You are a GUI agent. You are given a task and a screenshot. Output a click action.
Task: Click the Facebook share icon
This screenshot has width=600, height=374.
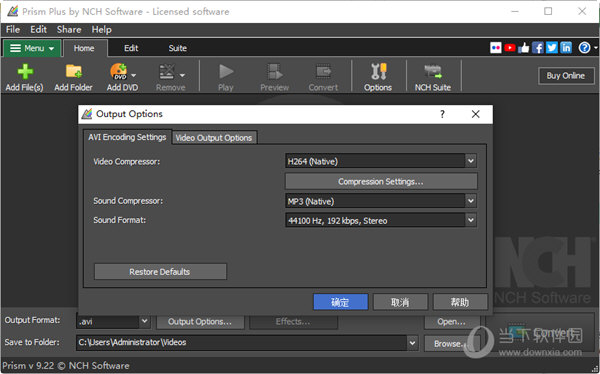[537, 48]
